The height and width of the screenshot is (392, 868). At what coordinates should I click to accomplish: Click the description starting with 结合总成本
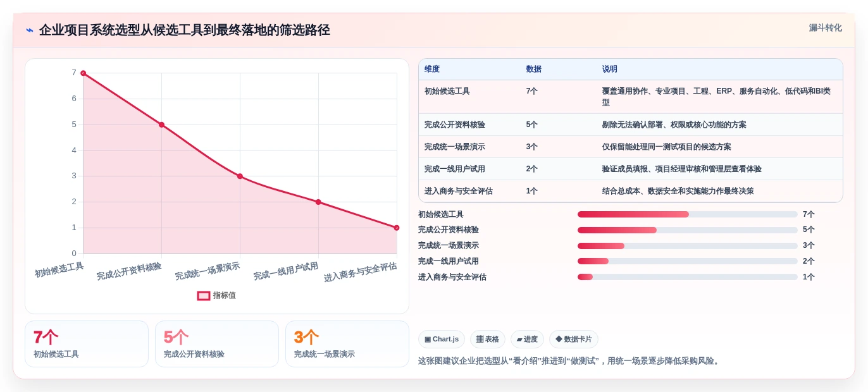(x=678, y=191)
